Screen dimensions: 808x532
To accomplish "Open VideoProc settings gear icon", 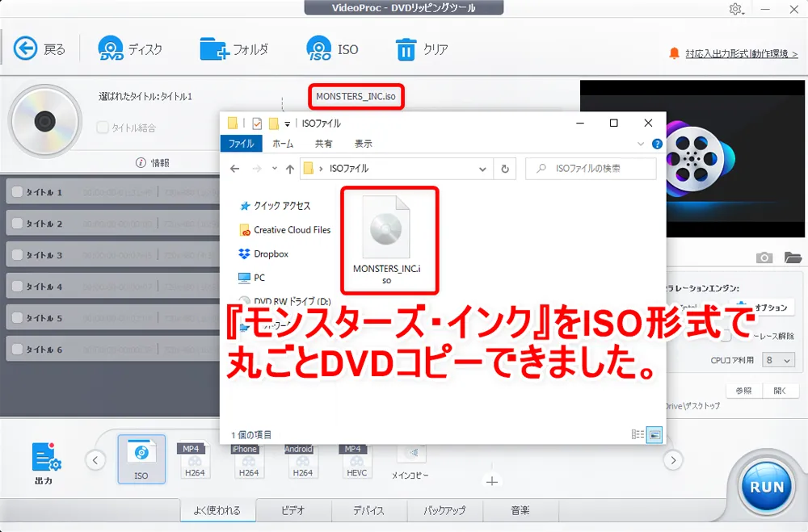I will (x=735, y=9).
